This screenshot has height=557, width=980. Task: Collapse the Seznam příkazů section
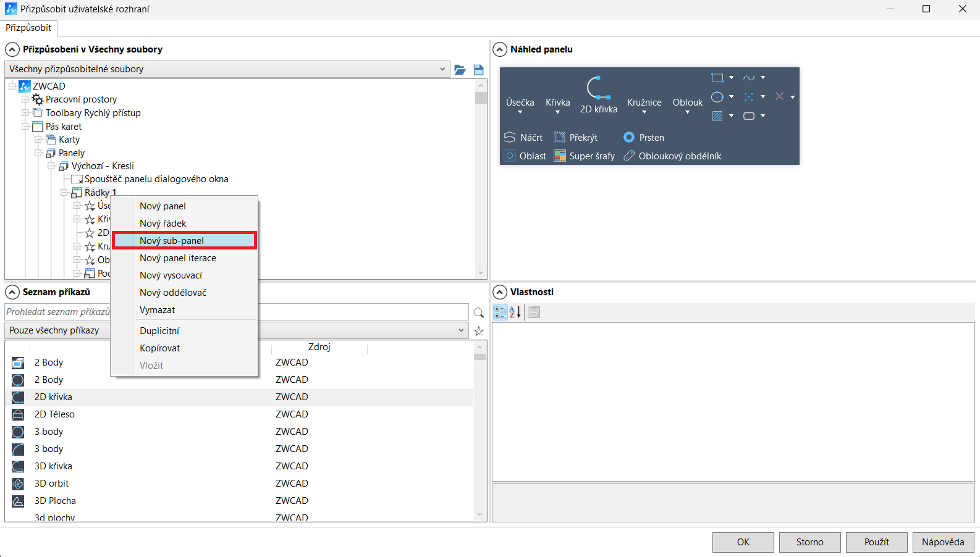tap(12, 292)
